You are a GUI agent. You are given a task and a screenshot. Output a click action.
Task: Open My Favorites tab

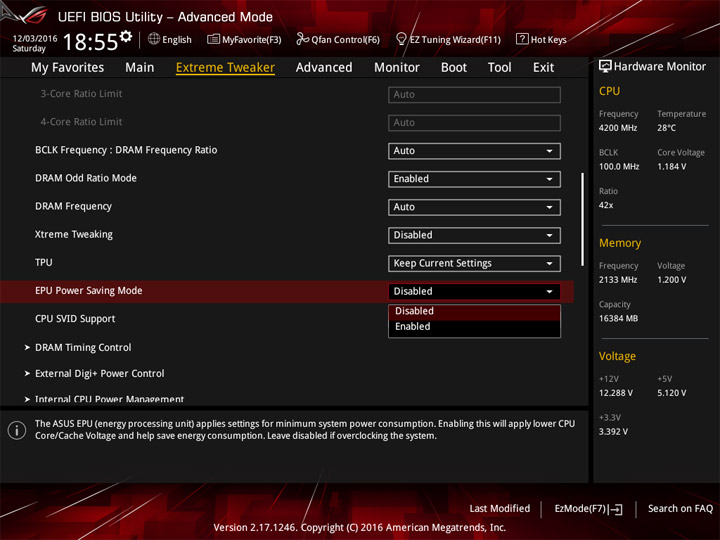[68, 68]
